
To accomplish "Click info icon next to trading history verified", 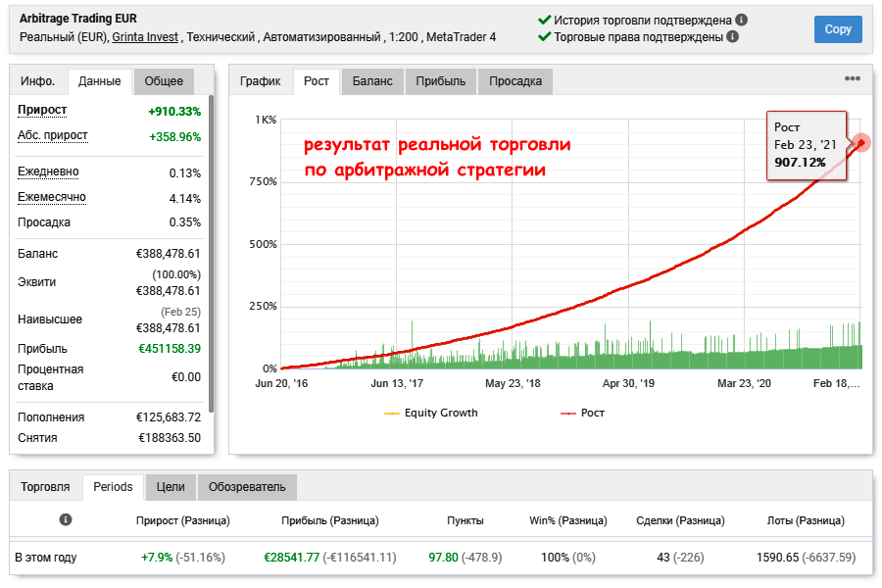I will 742,20.
